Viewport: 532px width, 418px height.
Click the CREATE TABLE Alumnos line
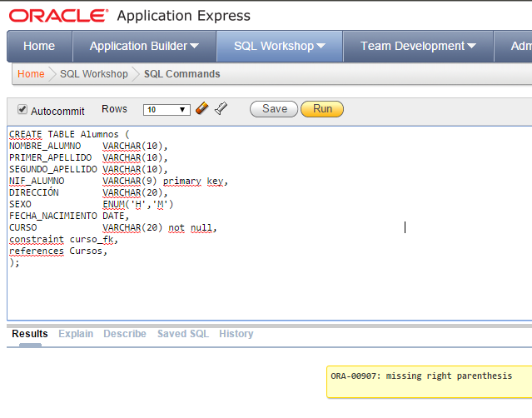tap(69, 134)
